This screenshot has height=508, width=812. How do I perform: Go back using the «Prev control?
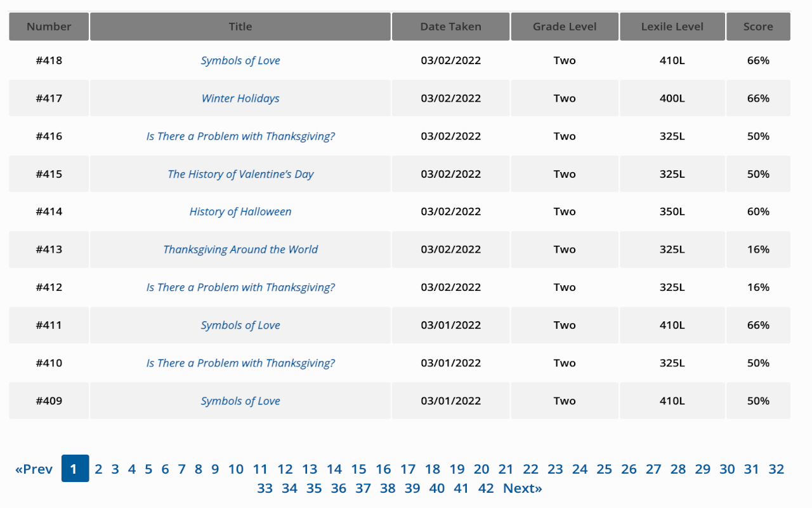pos(34,469)
